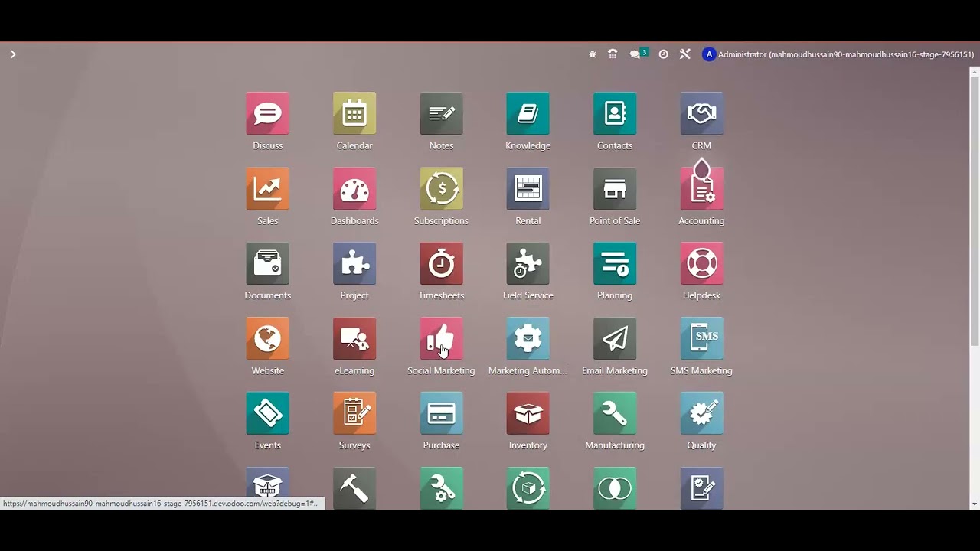Open the Field Service app
Image resolution: width=980 pixels, height=551 pixels.
tap(528, 263)
